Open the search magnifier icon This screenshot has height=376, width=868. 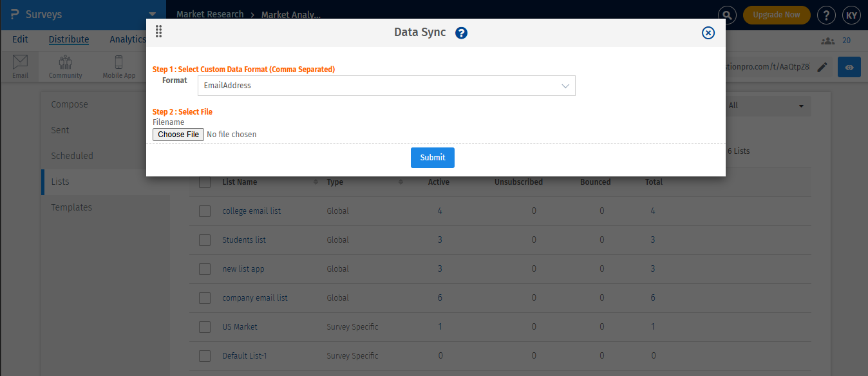[727, 15]
